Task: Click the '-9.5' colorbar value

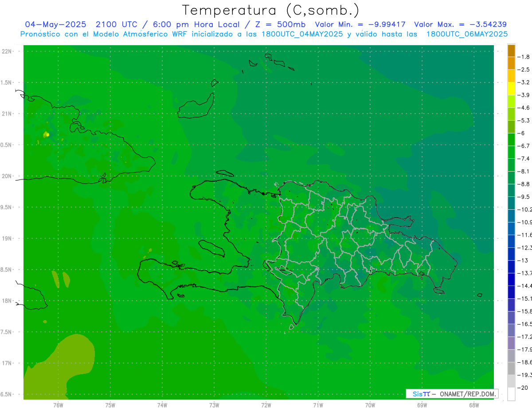Action: pyautogui.click(x=524, y=196)
